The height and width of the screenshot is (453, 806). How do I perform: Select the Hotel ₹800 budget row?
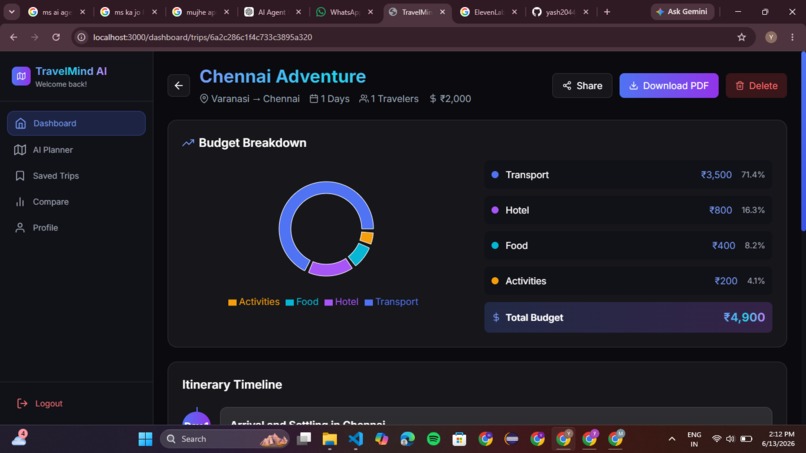(x=628, y=210)
